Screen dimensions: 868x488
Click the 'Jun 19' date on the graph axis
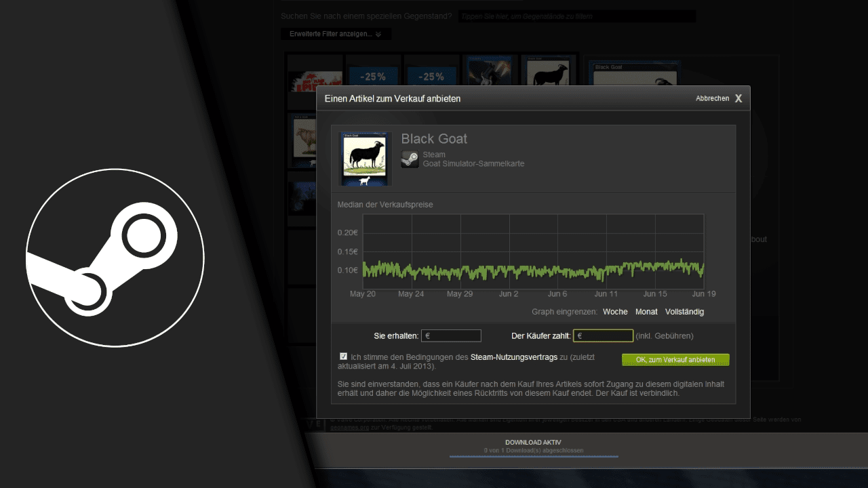click(x=704, y=294)
